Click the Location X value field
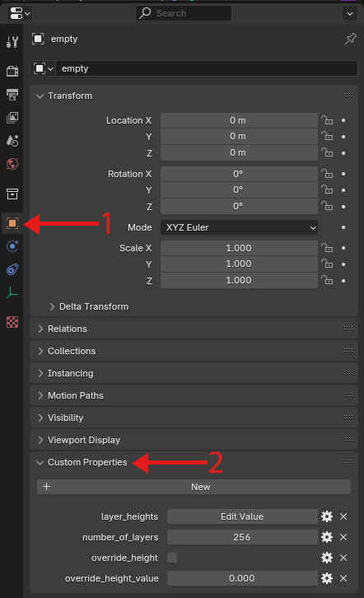This screenshot has height=598, width=364. 239,120
